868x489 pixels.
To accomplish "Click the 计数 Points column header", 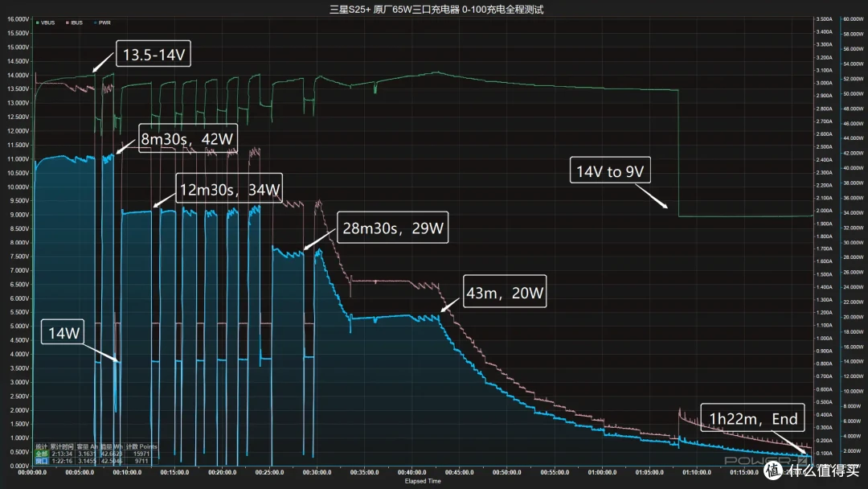I will point(141,446).
